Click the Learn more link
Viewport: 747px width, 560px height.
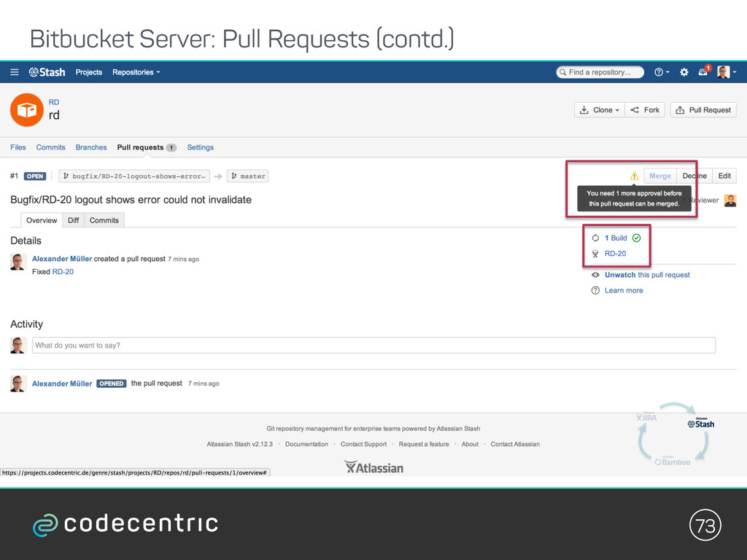624,290
